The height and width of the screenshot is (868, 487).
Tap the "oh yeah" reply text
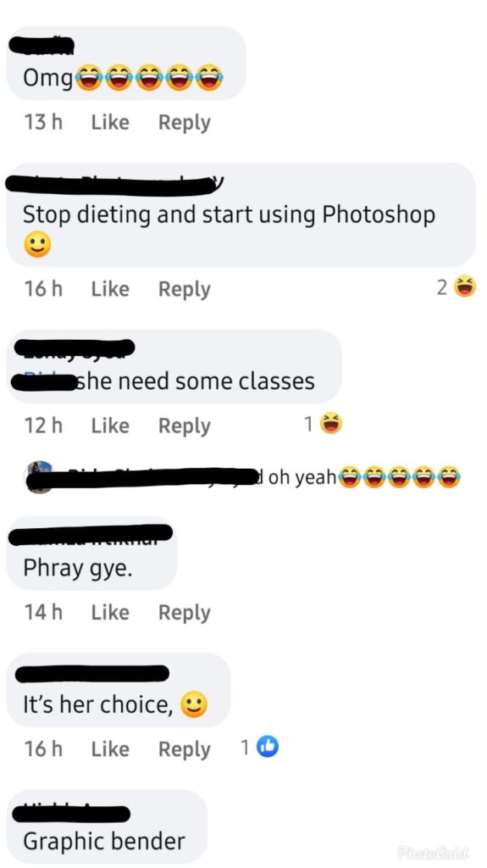[x=302, y=476]
